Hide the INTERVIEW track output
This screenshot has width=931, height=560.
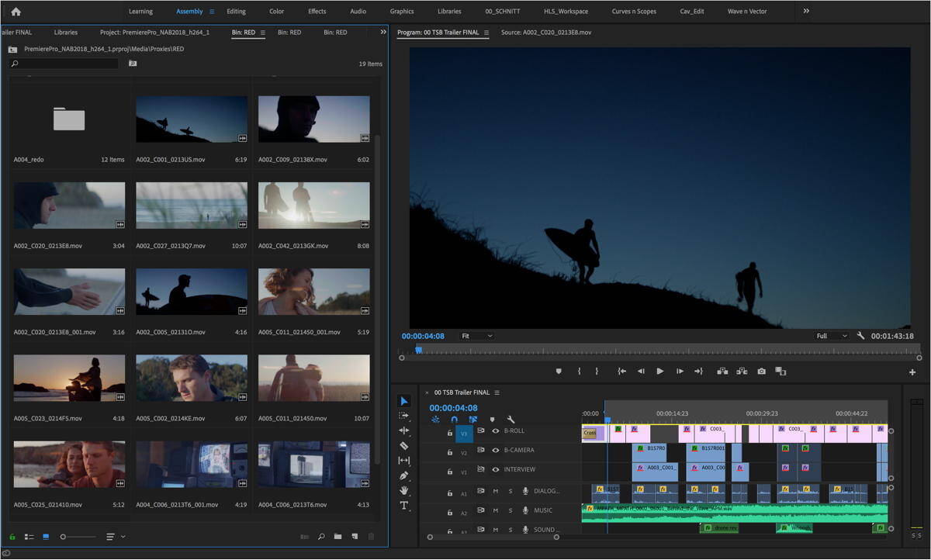coord(495,469)
